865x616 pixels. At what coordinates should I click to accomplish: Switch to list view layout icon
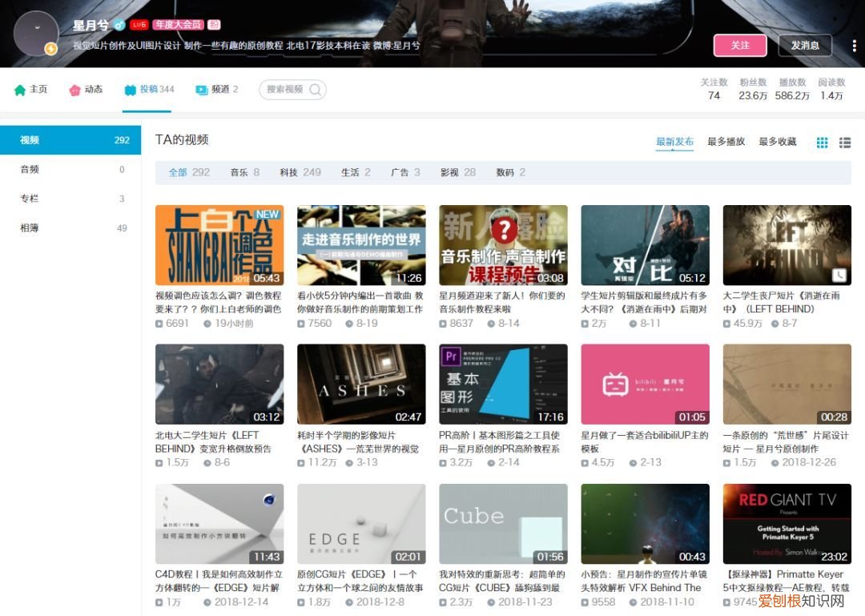pos(845,142)
